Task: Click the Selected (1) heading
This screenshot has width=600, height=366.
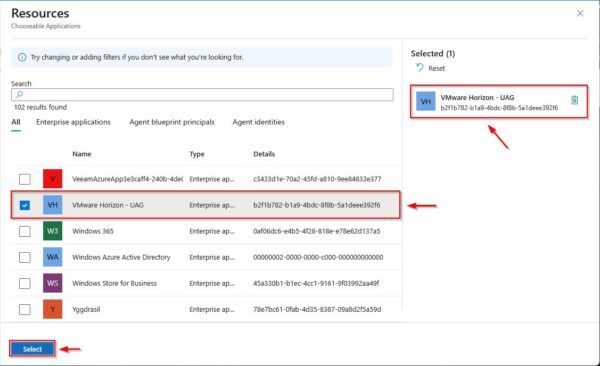Action: pyautogui.click(x=433, y=54)
